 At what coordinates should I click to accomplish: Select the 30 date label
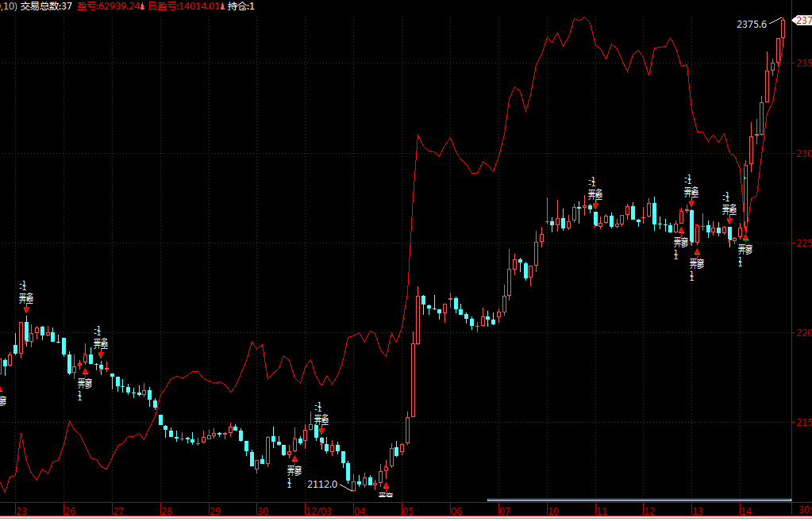(263, 511)
